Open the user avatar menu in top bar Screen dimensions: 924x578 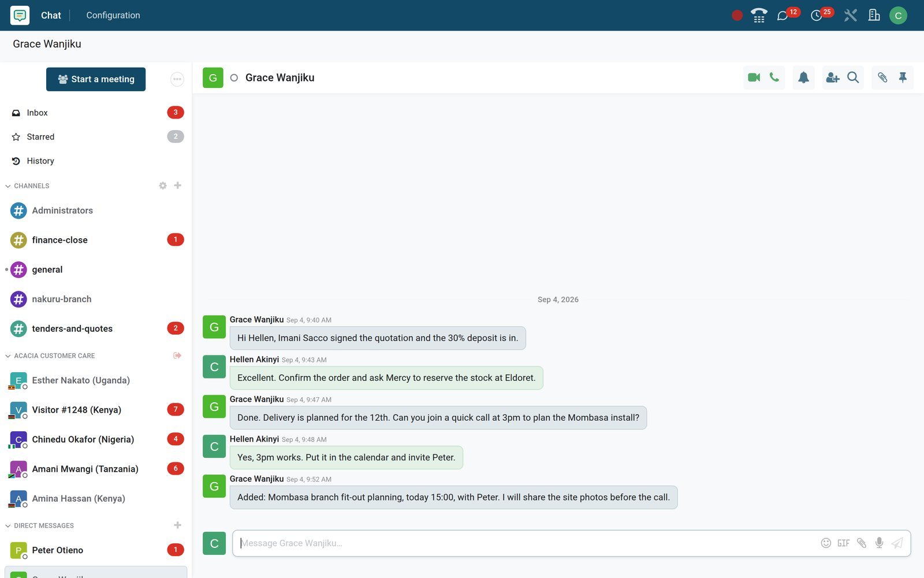[898, 16]
